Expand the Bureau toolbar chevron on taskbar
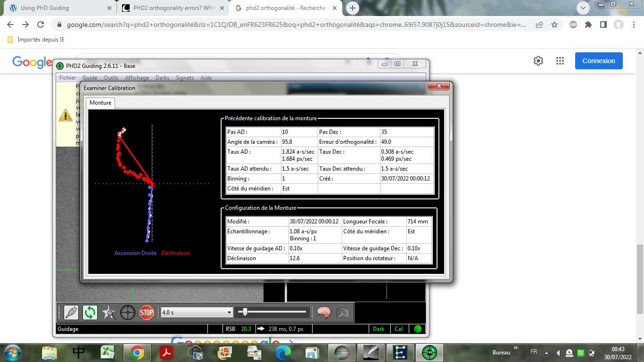The height and width of the screenshot is (362, 644). [x=515, y=348]
